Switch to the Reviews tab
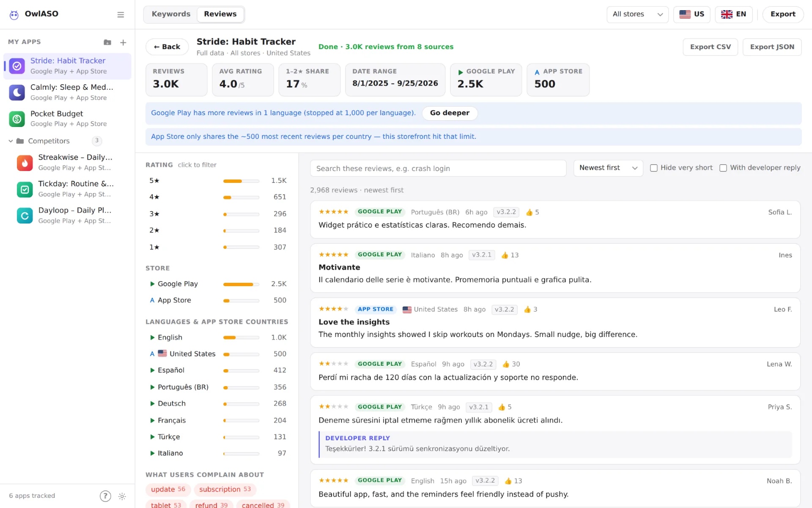 [x=220, y=14]
